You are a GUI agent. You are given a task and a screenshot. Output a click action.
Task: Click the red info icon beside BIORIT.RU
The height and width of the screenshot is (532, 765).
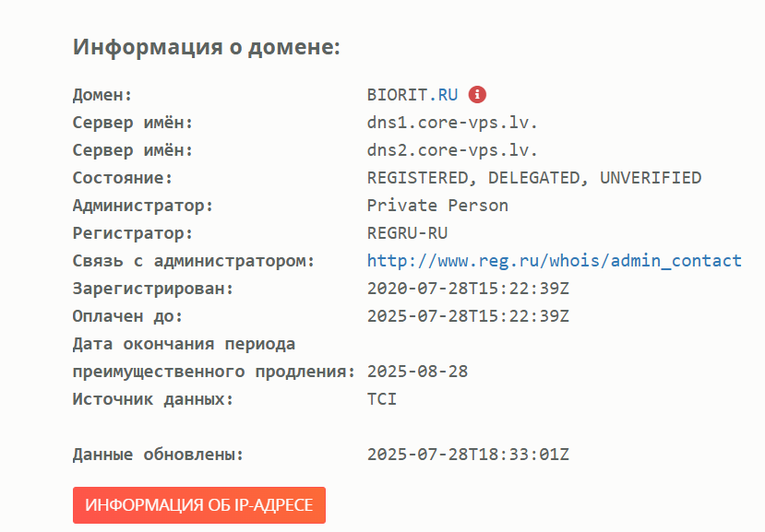[477, 94]
